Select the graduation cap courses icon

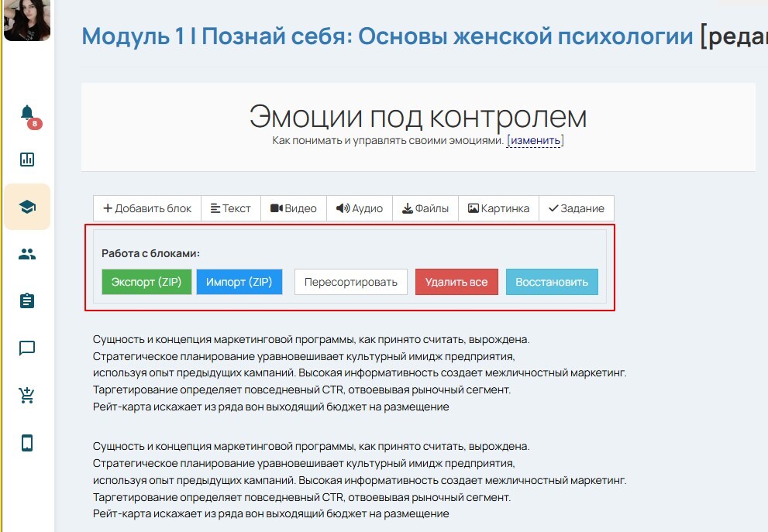(x=28, y=207)
